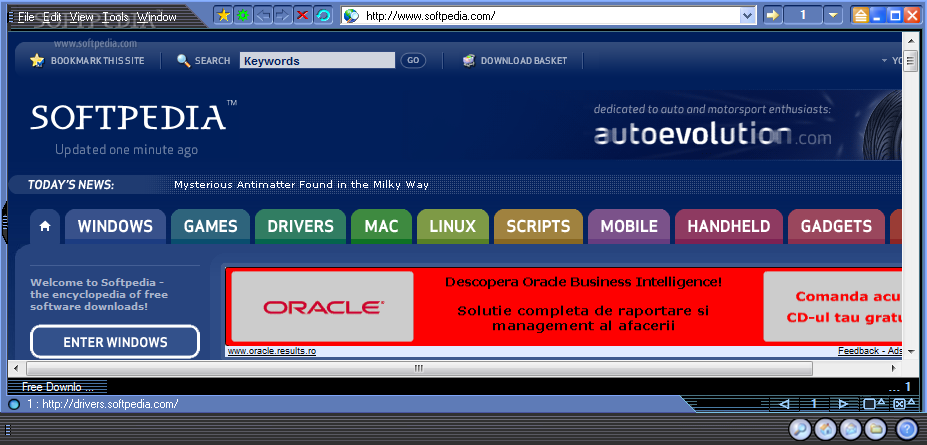The width and height of the screenshot is (927, 445).
Task: Click the Keywords search input field
Action: (x=317, y=60)
